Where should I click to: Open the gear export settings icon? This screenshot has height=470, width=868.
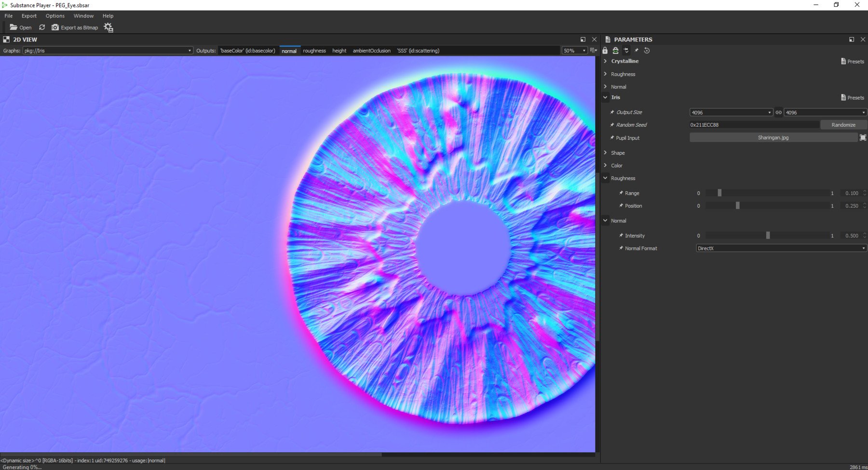[108, 27]
